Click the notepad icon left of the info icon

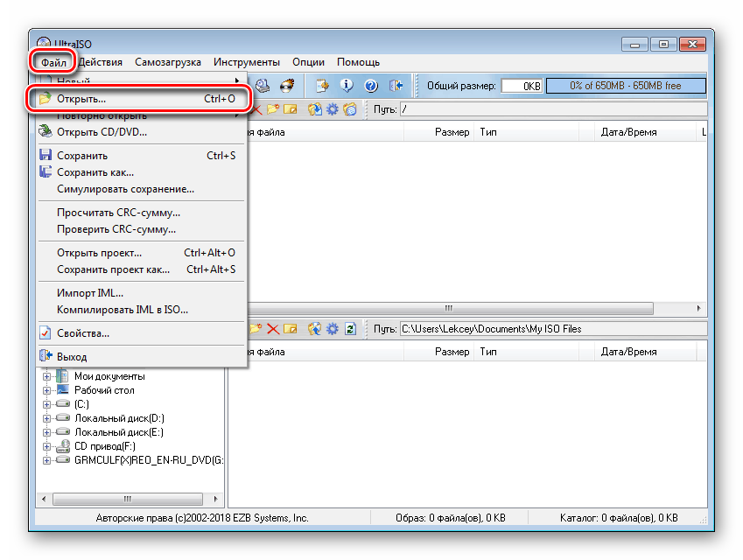(x=322, y=86)
